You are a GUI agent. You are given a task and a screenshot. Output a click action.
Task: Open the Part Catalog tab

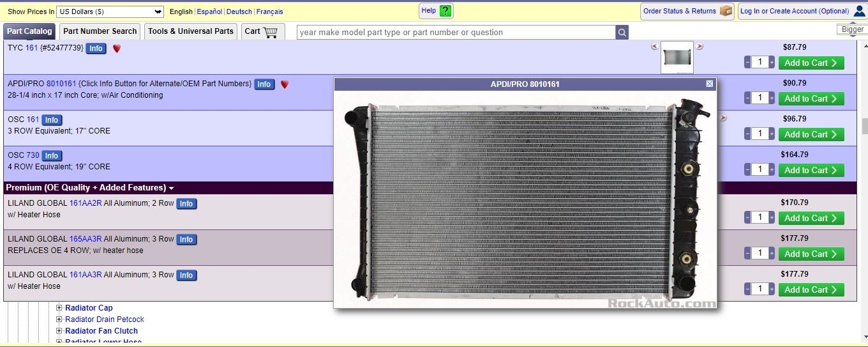[29, 31]
